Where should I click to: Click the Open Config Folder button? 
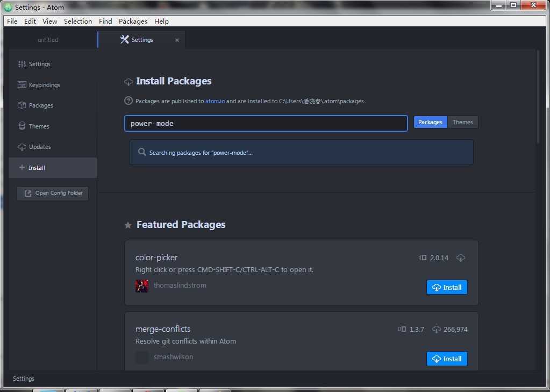tap(53, 193)
